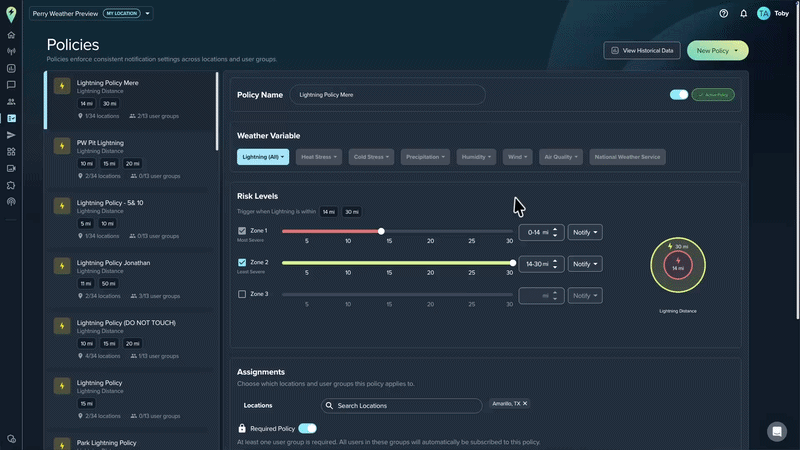Open the broadcast antenna sidebar icon
This screenshot has height=450, width=800.
[11, 202]
